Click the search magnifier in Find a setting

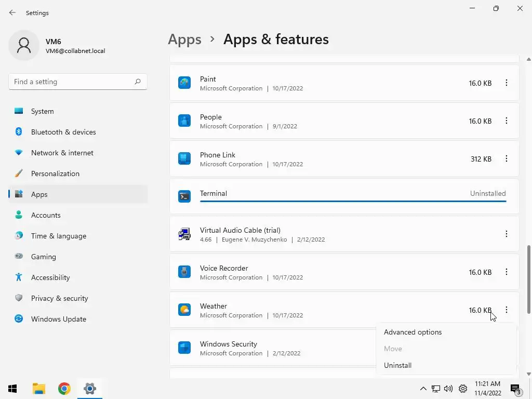pos(138,82)
